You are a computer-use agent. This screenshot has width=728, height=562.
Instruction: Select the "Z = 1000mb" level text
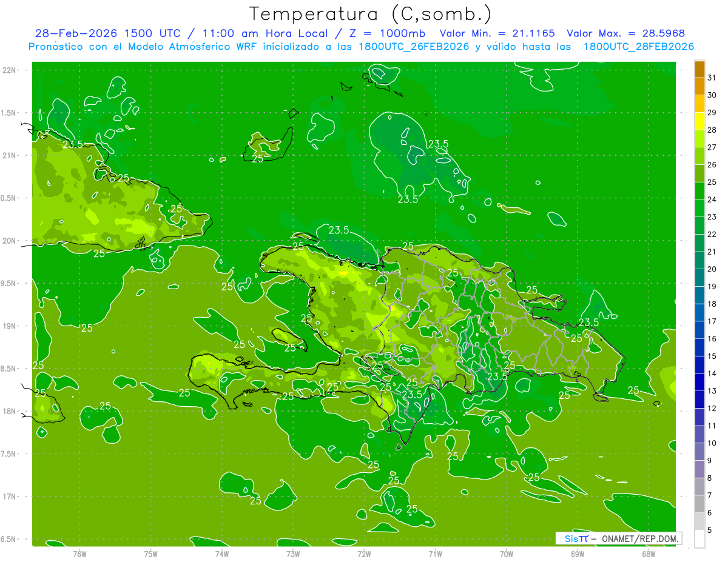(x=384, y=33)
